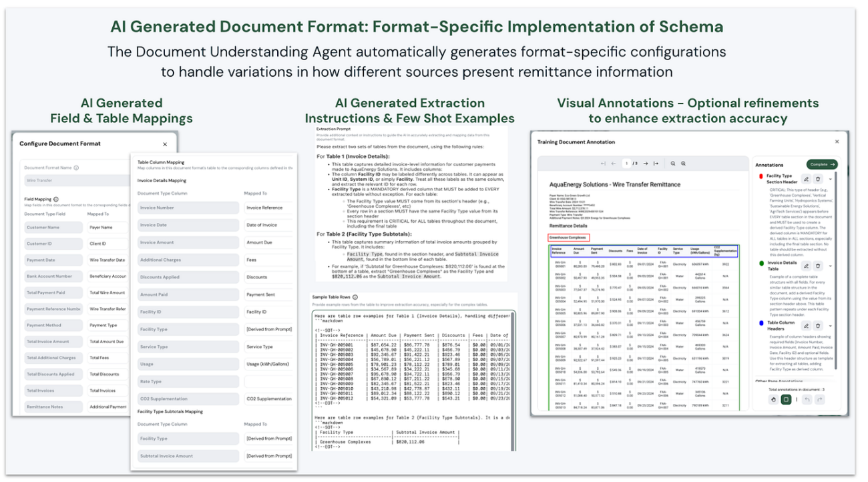Image resolution: width=868 pixels, height=482 pixels.
Task: Open the Field Mapping info tooltip
Action: coord(56,199)
